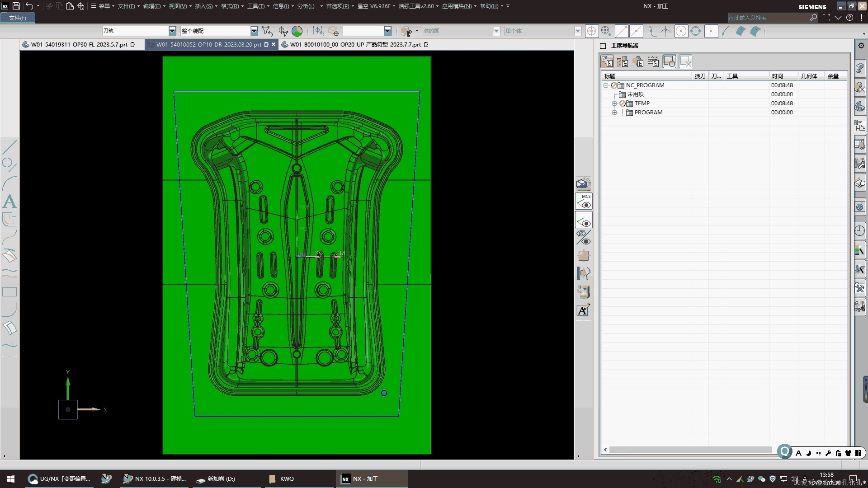Viewport: 868px width, 488px height.
Task: Click the green pie chart color filter icon
Action: click(297, 31)
